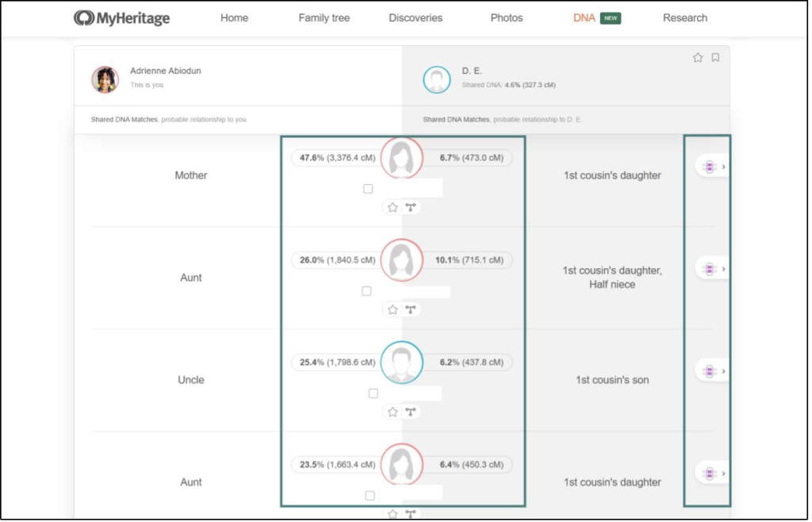Open the chromosome browser for the Uncle match

coord(710,370)
